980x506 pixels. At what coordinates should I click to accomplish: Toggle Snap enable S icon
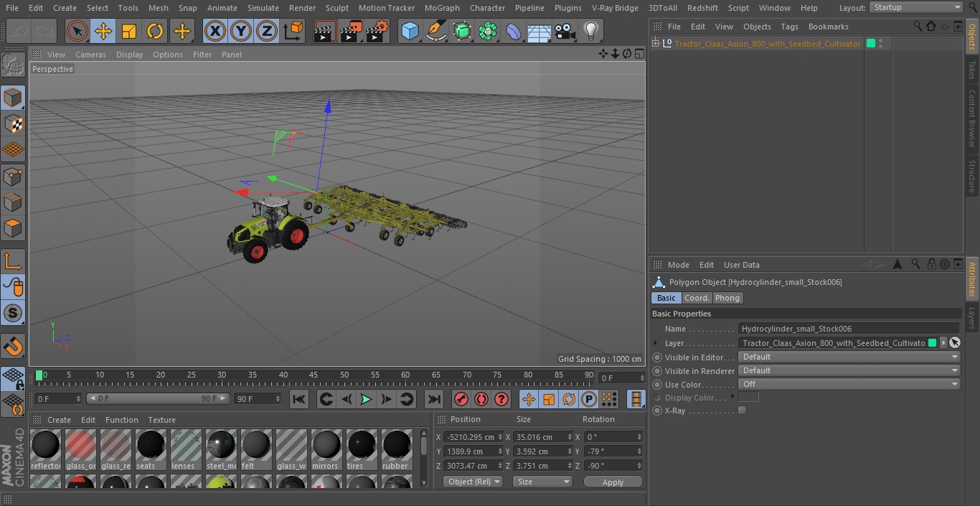click(x=13, y=313)
